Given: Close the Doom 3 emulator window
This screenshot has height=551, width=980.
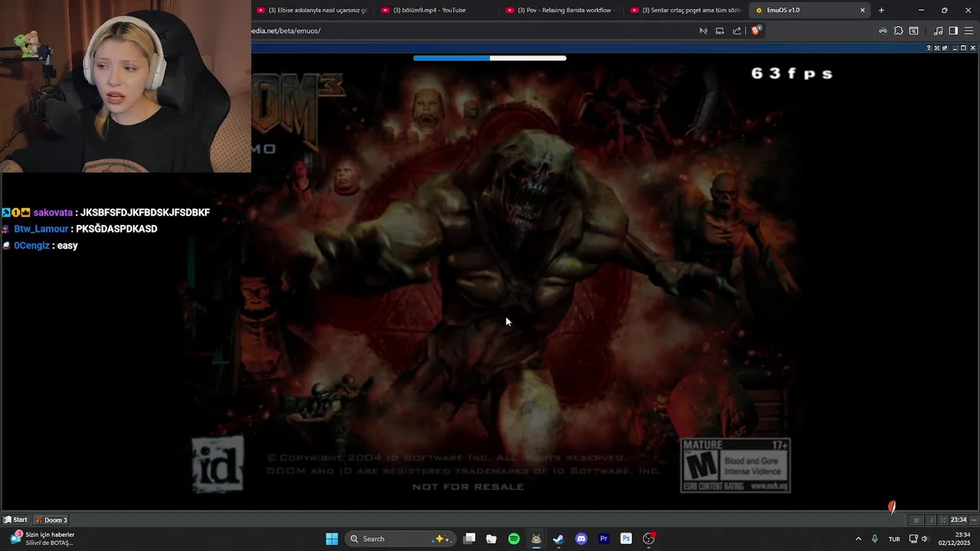Looking at the screenshot, I should point(972,47).
